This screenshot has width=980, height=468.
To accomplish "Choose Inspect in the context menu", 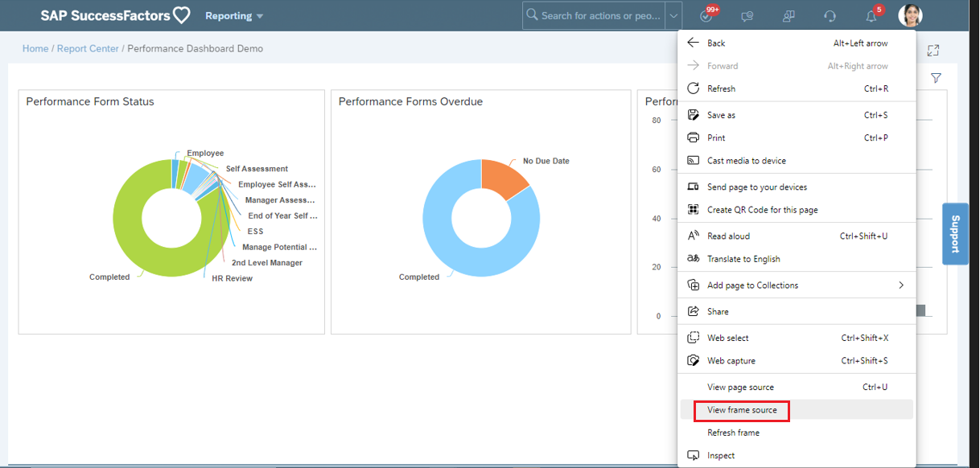I will [x=797, y=455].
